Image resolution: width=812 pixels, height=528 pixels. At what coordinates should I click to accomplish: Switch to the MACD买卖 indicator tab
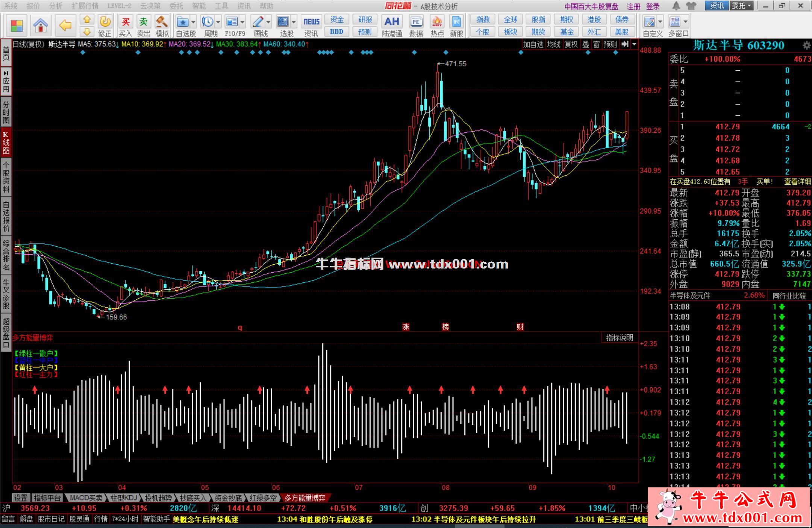coord(86,498)
